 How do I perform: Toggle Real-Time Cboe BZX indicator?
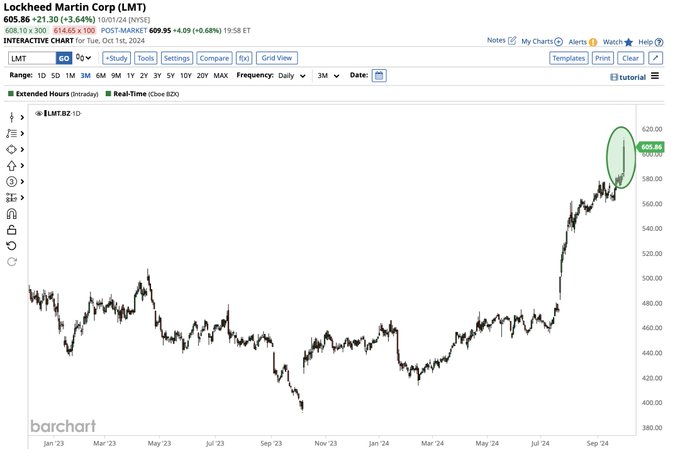(143, 94)
